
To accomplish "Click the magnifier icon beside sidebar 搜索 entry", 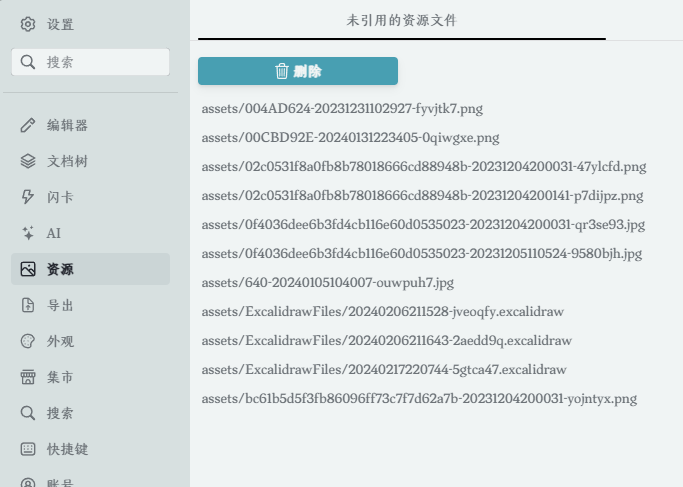I will tap(28, 413).
